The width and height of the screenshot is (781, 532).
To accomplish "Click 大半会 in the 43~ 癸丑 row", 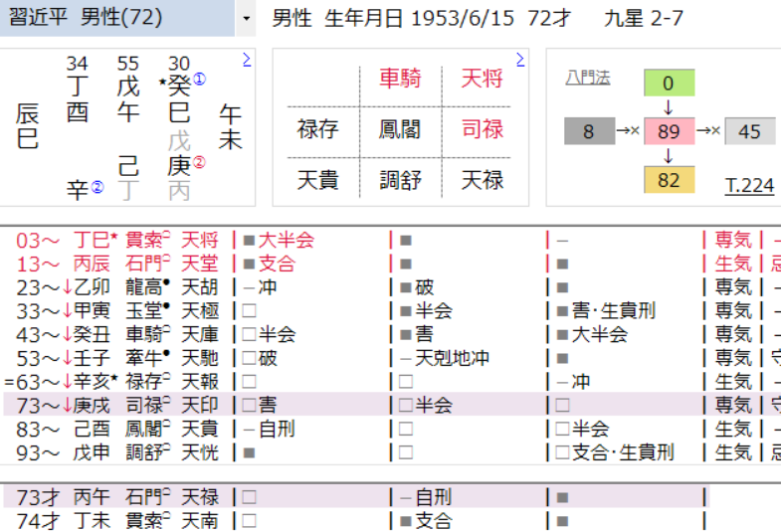I will coord(600,334).
